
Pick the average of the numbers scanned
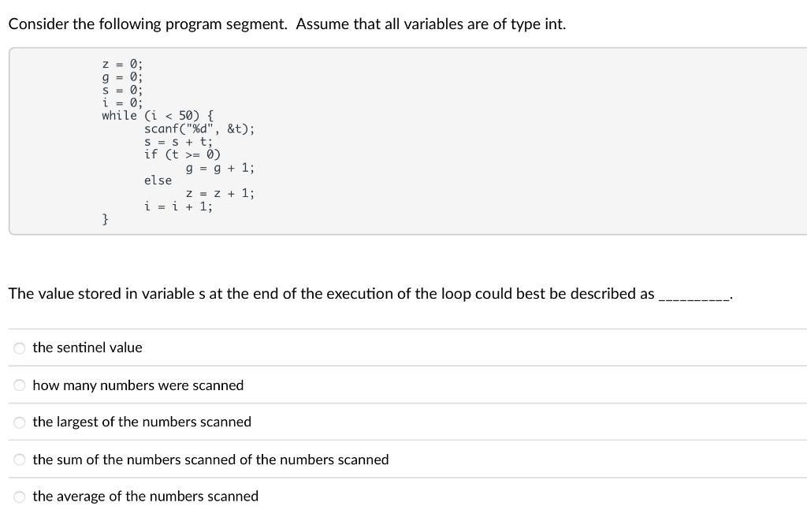click(x=18, y=496)
